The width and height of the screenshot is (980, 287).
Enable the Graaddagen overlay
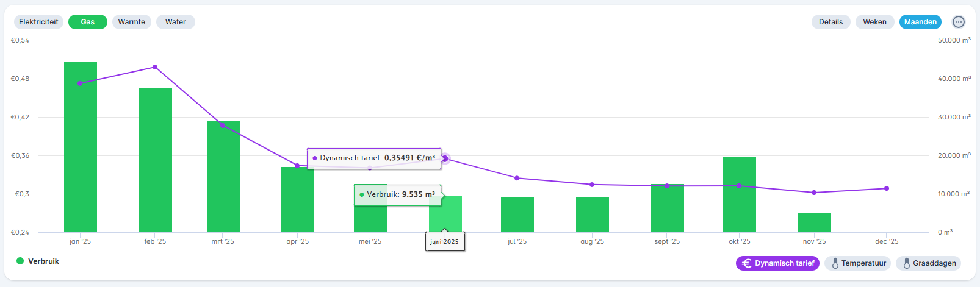tap(928, 263)
